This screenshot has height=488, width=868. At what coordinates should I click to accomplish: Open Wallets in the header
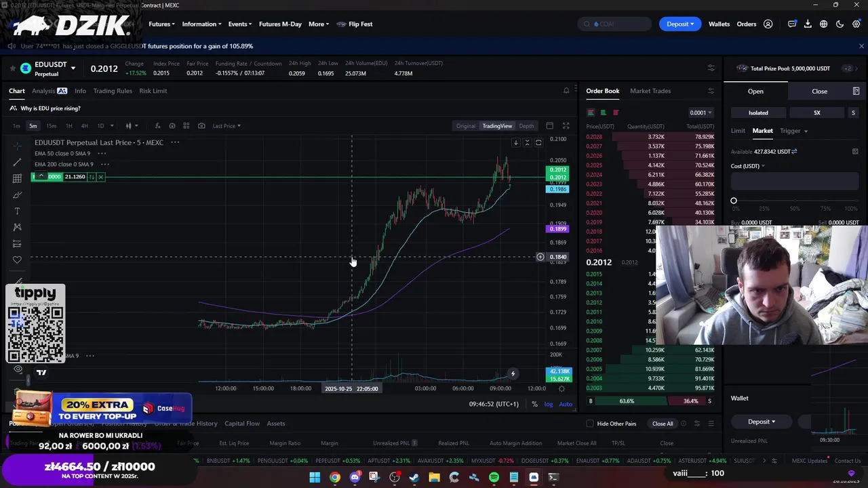point(719,24)
